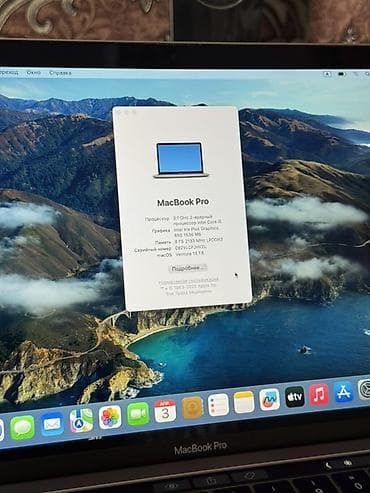The width and height of the screenshot is (370, 493).
Task: Launch FaceTime from the Dock
Action: pyautogui.click(x=138, y=414)
